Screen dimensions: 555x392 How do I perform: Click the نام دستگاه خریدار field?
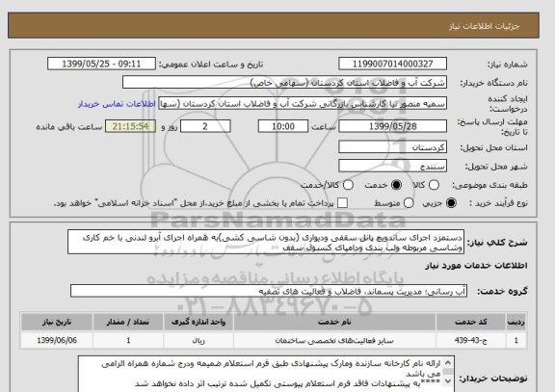click(x=284, y=83)
